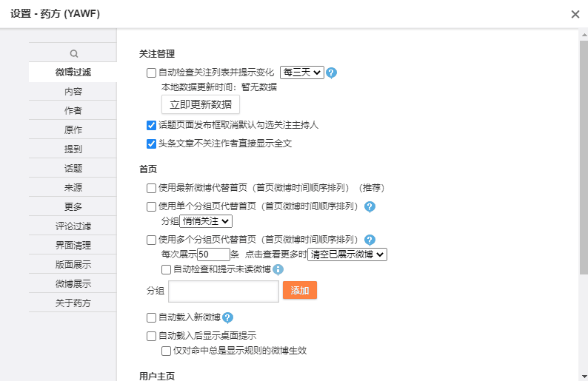Viewport: 588px width, 381px height.
Task: Click the search icon in the sidebar
Action: 73,53
